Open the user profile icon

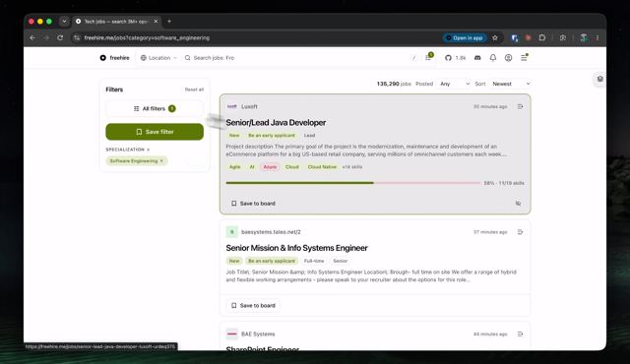pos(508,58)
